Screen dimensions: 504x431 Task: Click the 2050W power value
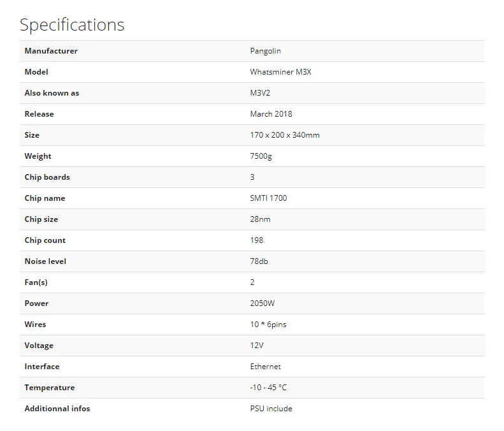[263, 303]
